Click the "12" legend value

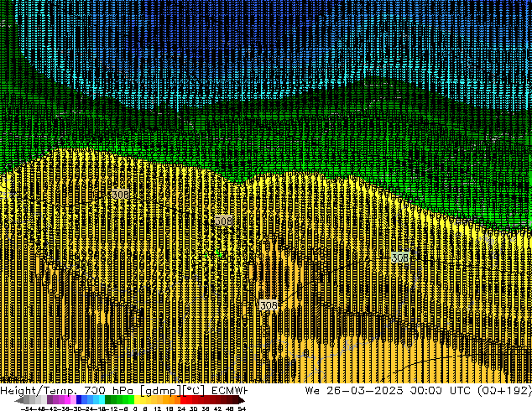point(157,408)
